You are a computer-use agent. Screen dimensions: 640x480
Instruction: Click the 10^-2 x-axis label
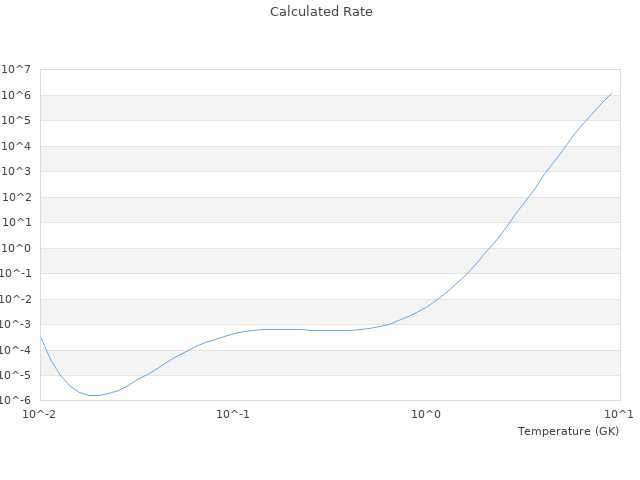[39, 414]
